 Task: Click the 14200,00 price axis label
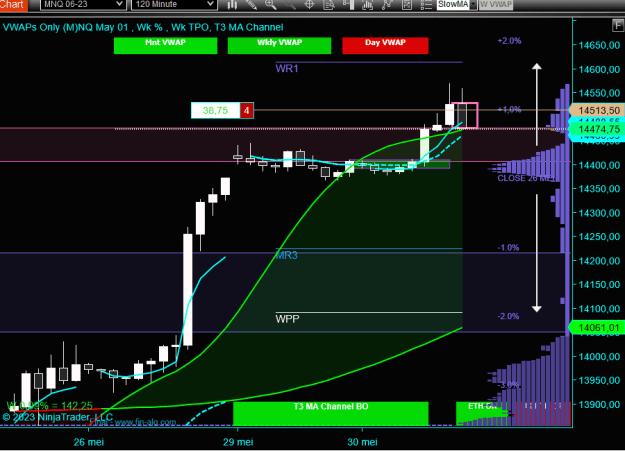(x=599, y=261)
